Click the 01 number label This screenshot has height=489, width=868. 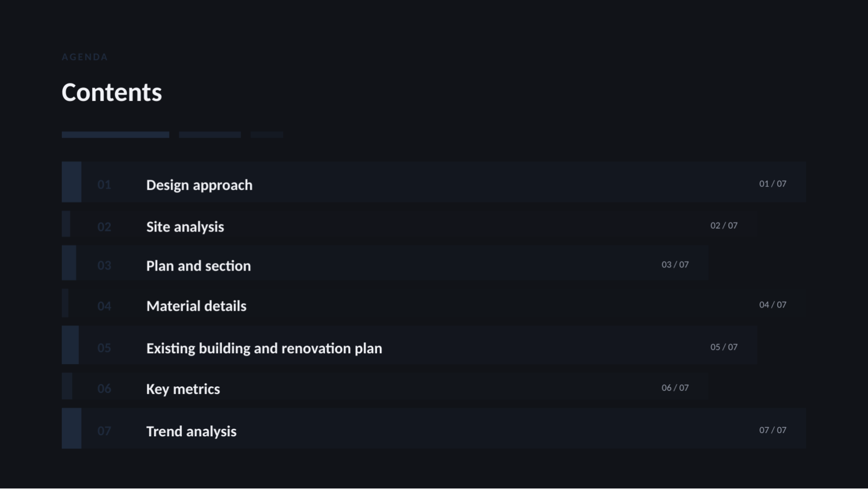coord(104,185)
